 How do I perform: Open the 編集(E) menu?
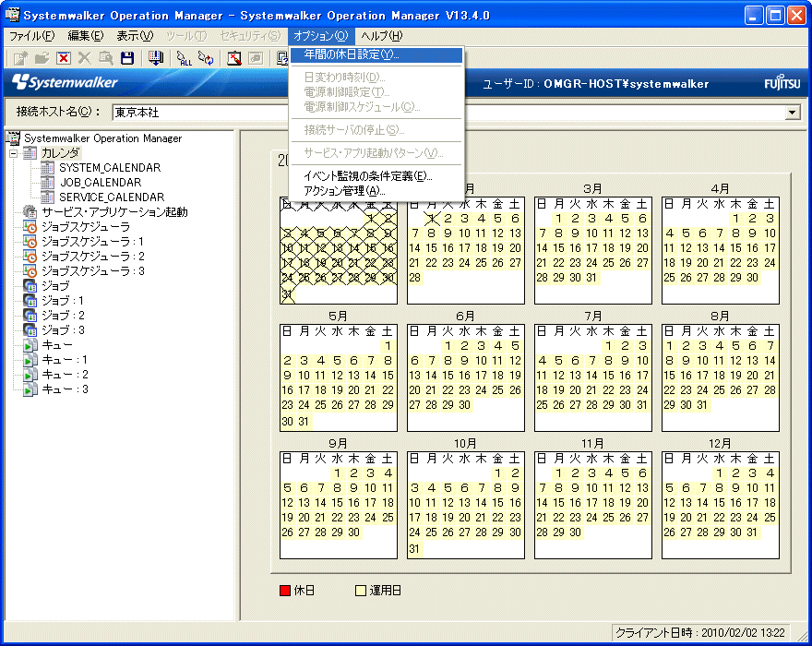pyautogui.click(x=86, y=36)
